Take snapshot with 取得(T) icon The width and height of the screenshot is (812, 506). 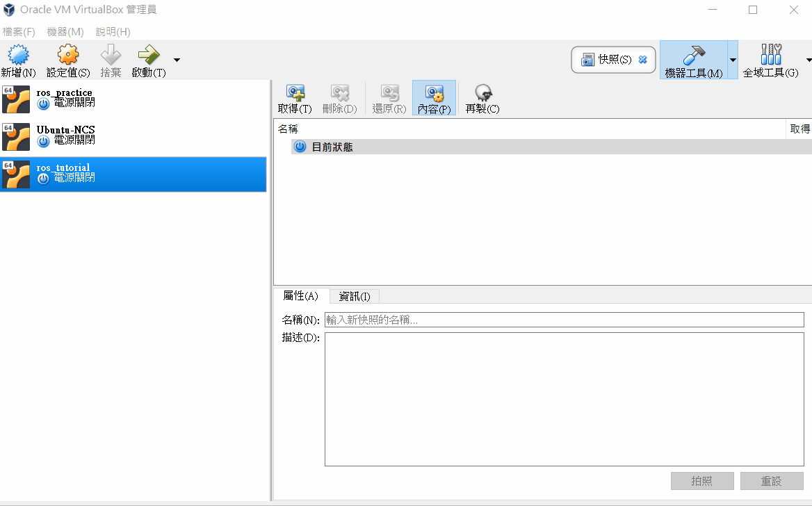pos(295,93)
